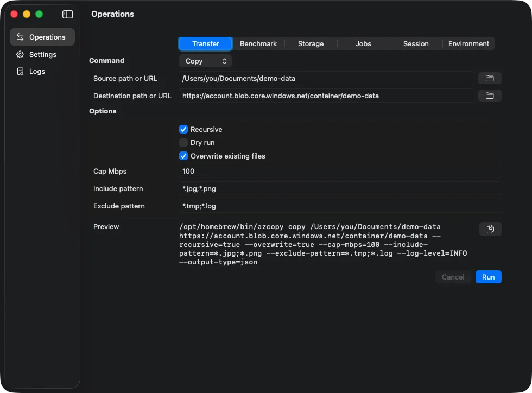Click the green full-screen window button
This screenshot has width=532, height=393.
pyautogui.click(x=39, y=14)
